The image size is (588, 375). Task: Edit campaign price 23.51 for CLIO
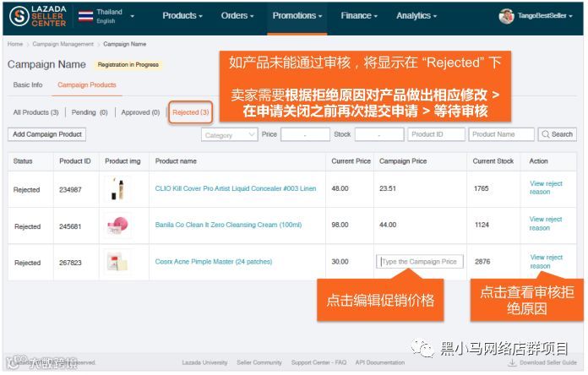(388, 188)
